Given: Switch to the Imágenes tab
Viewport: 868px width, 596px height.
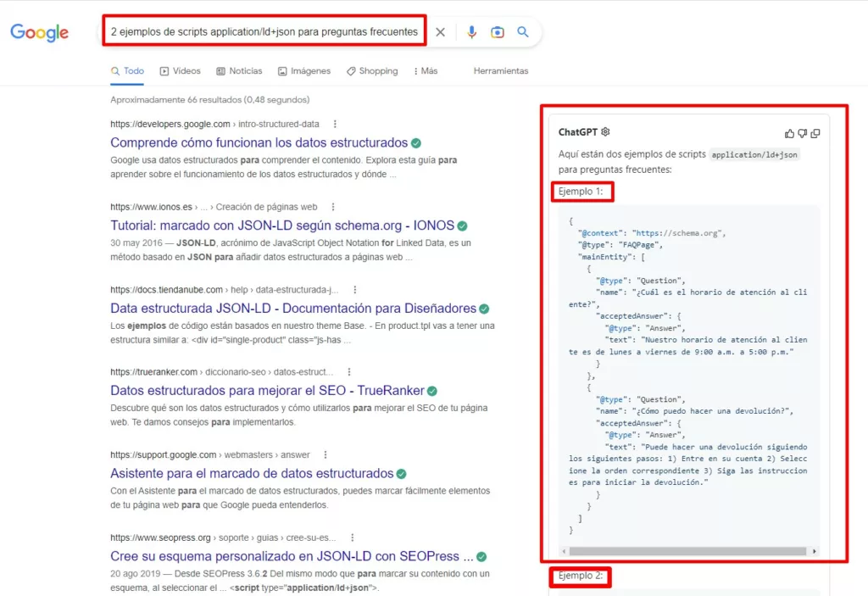Looking at the screenshot, I should tap(304, 71).
